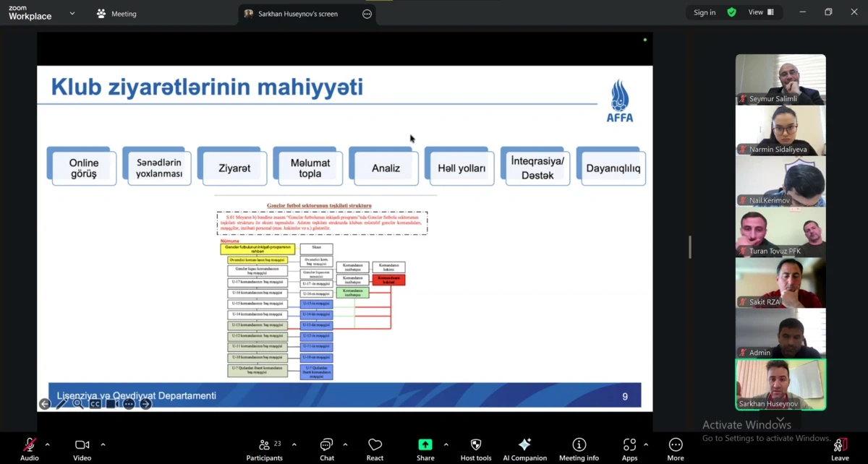Select the pen annotation tool on slide
This screenshot has width=868, height=464.
pyautogui.click(x=61, y=404)
